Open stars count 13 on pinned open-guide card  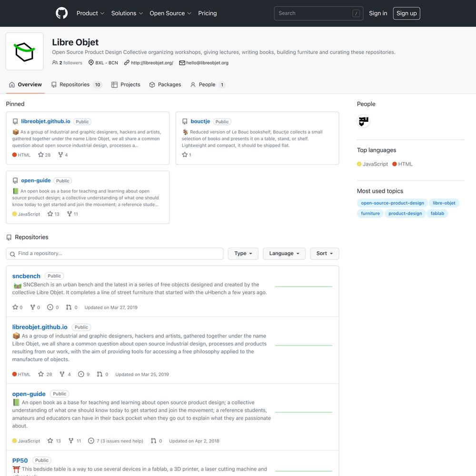[x=53, y=214]
